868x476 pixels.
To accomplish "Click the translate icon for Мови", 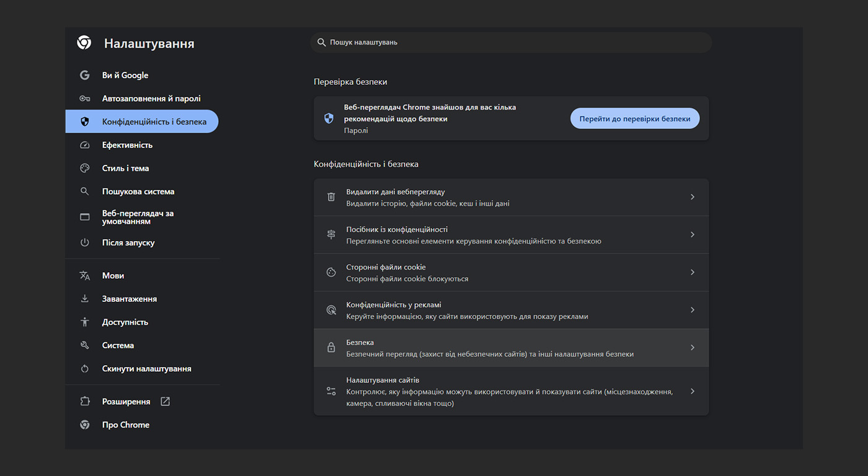I will pos(85,275).
